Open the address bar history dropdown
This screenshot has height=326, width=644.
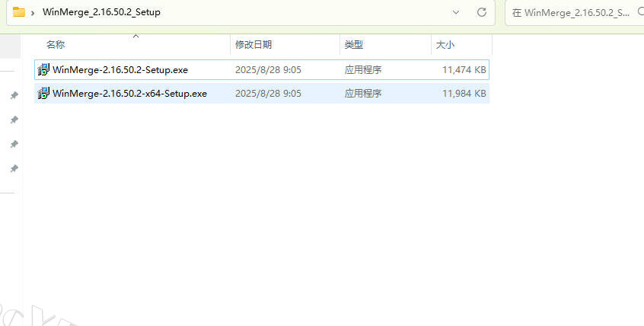(x=456, y=12)
